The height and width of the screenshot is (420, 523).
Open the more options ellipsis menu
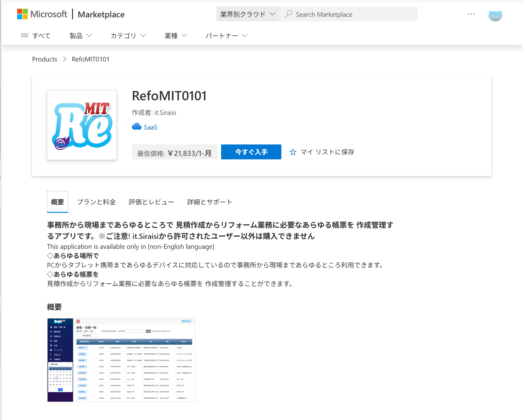471,14
